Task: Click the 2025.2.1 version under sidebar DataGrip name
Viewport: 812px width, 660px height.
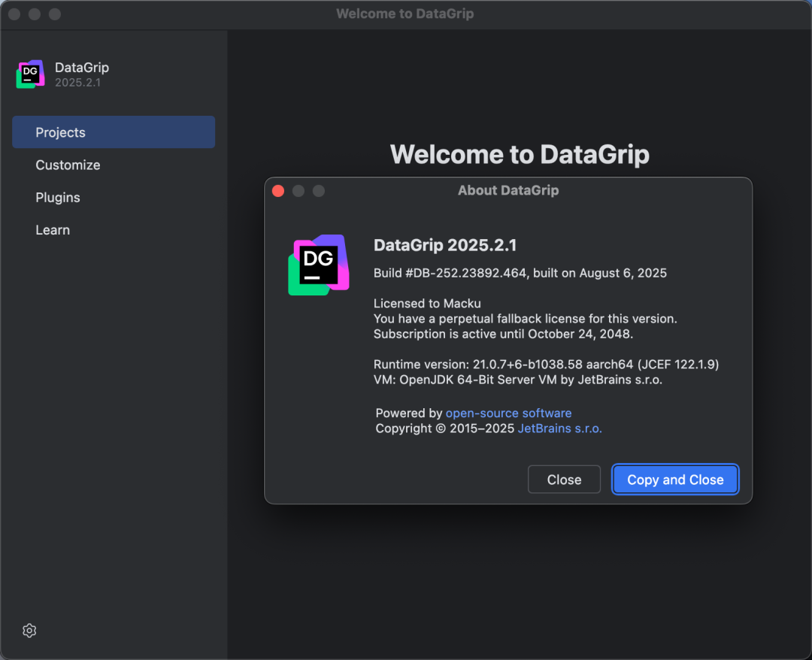Action: [77, 82]
